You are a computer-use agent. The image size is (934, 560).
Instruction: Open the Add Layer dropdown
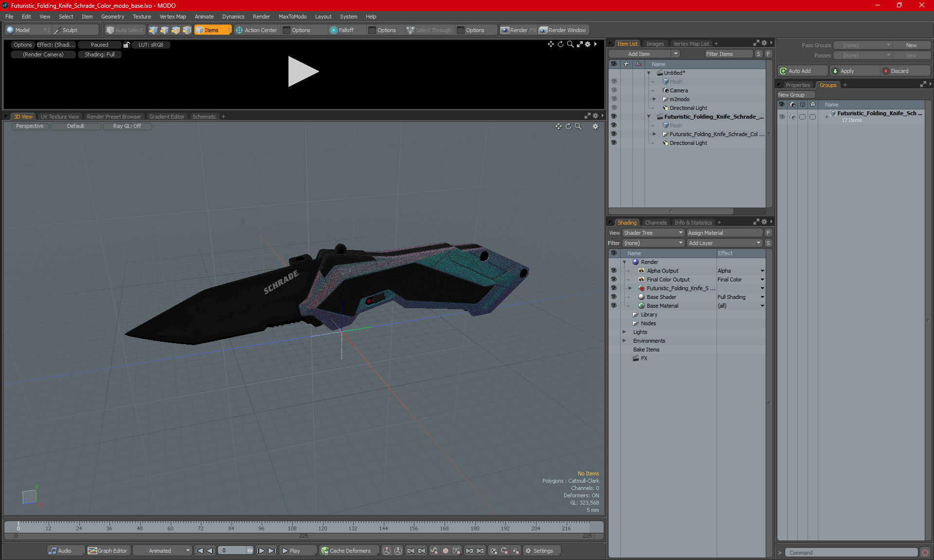[x=724, y=243]
